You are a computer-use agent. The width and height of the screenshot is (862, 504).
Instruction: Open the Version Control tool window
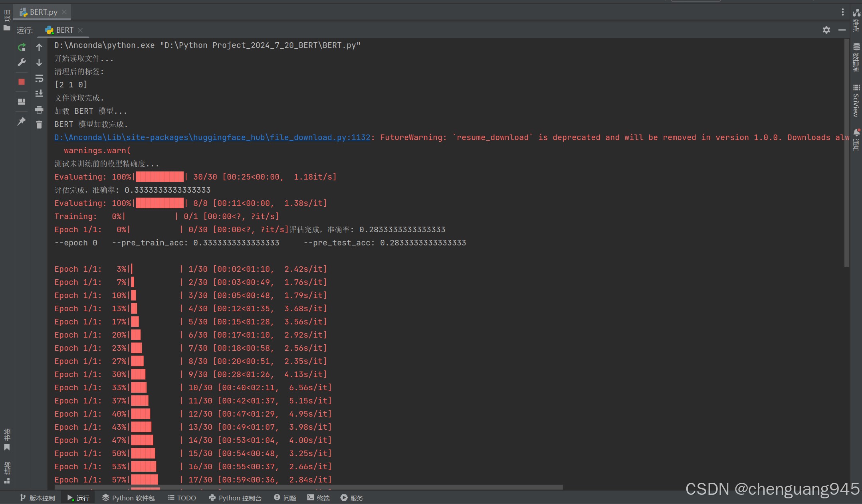pos(38,498)
